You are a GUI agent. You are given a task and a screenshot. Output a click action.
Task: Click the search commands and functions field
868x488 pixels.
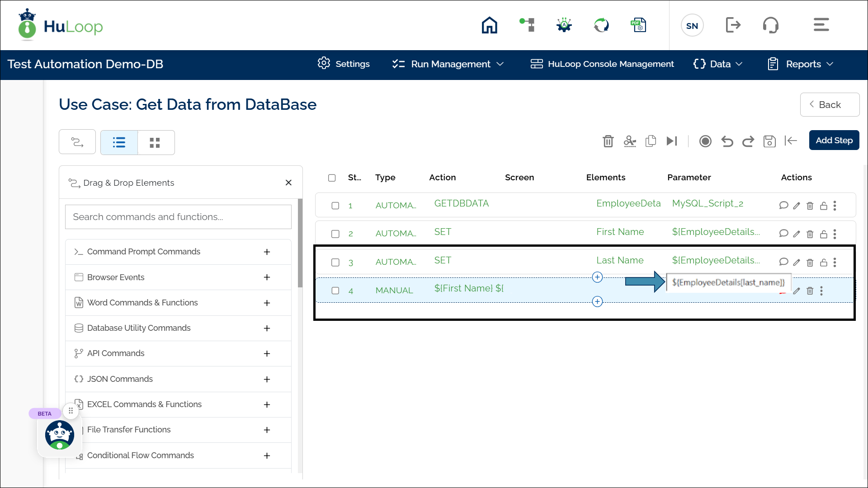[x=178, y=217]
